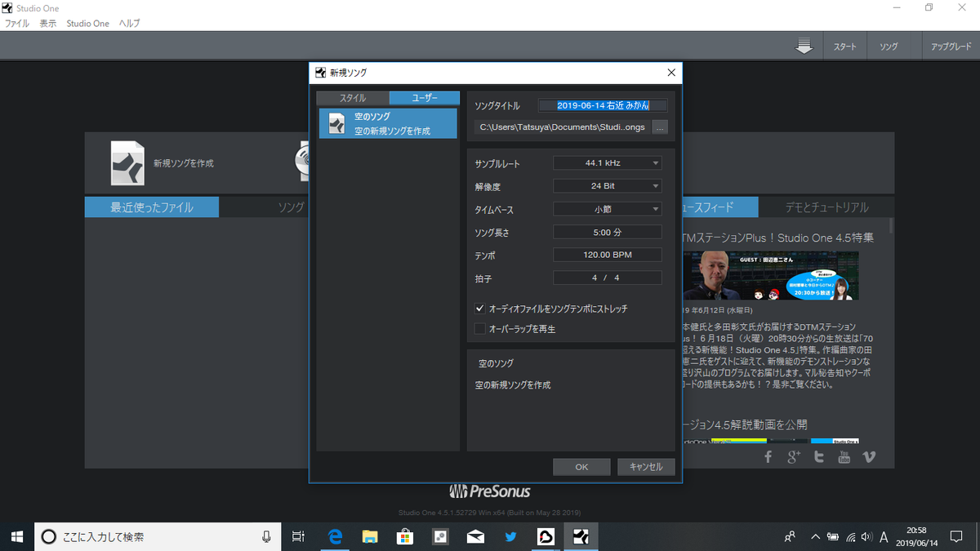Open the Vimeo social icon
The width and height of the screenshot is (980, 551).
(x=869, y=457)
